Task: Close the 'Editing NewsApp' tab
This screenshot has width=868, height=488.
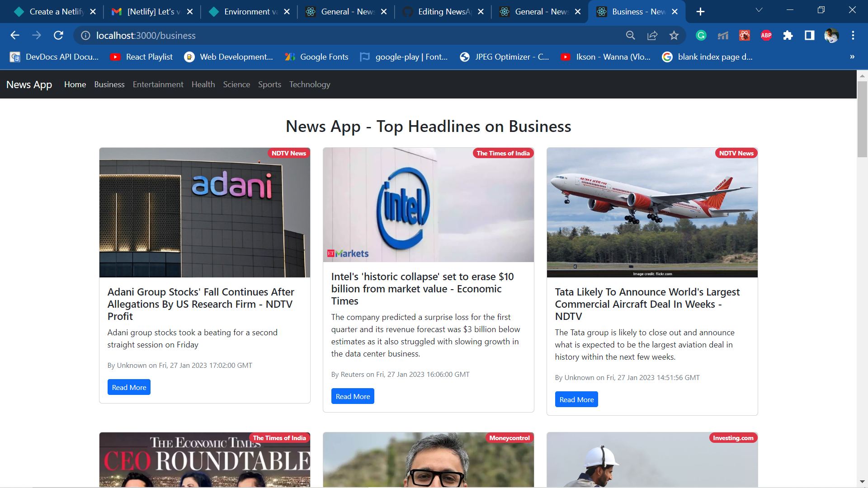Action: coord(481,12)
